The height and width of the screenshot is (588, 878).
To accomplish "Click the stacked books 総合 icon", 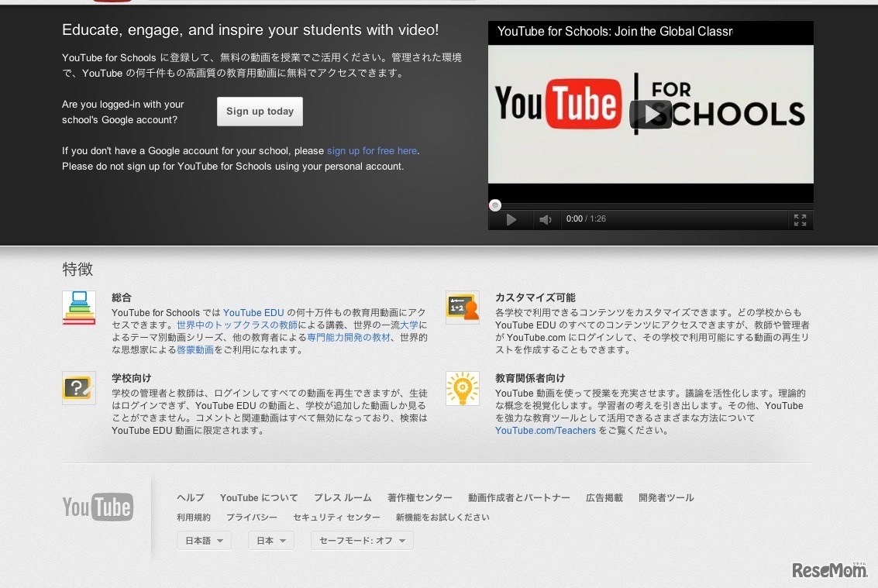I will click(79, 308).
